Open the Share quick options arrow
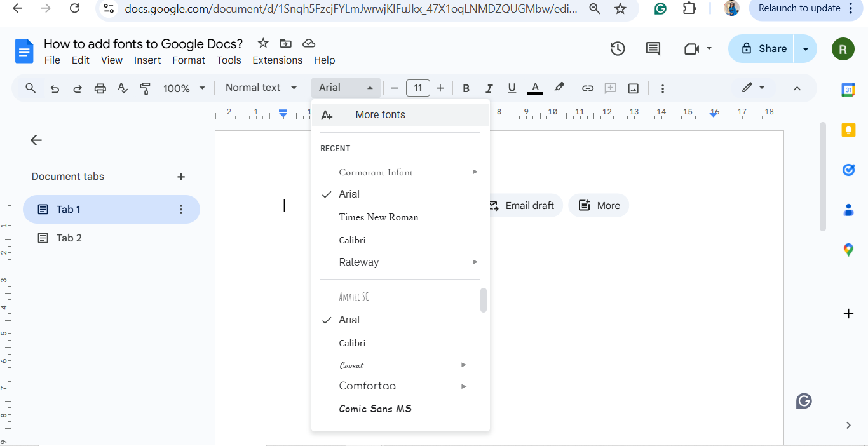Screen dimensions: 868x446 [806, 49]
